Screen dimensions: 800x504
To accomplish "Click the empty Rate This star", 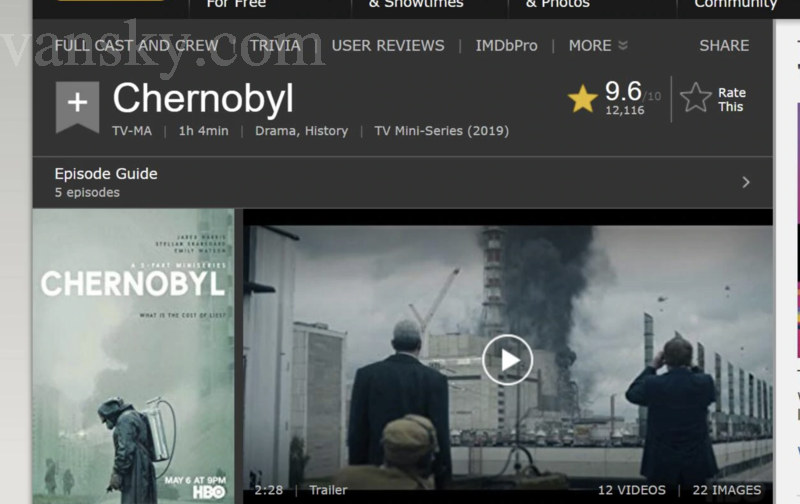I will pyautogui.click(x=695, y=97).
